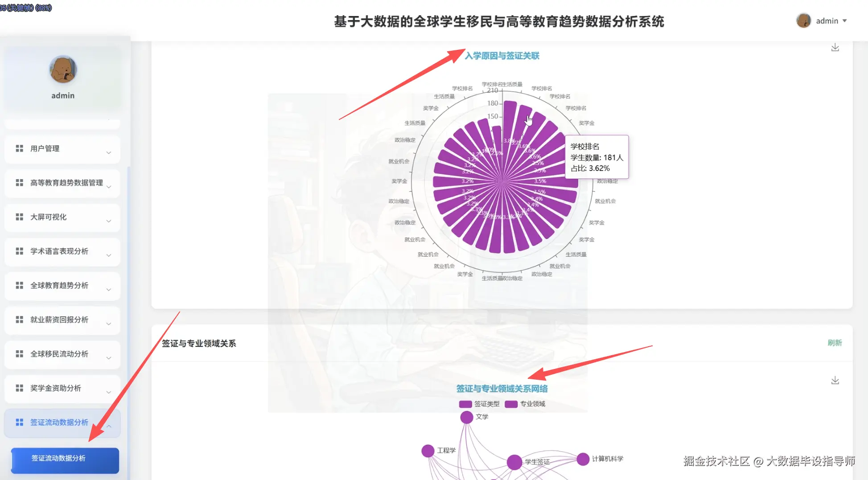Click the 计算机科学 node in network graph

[583, 459]
